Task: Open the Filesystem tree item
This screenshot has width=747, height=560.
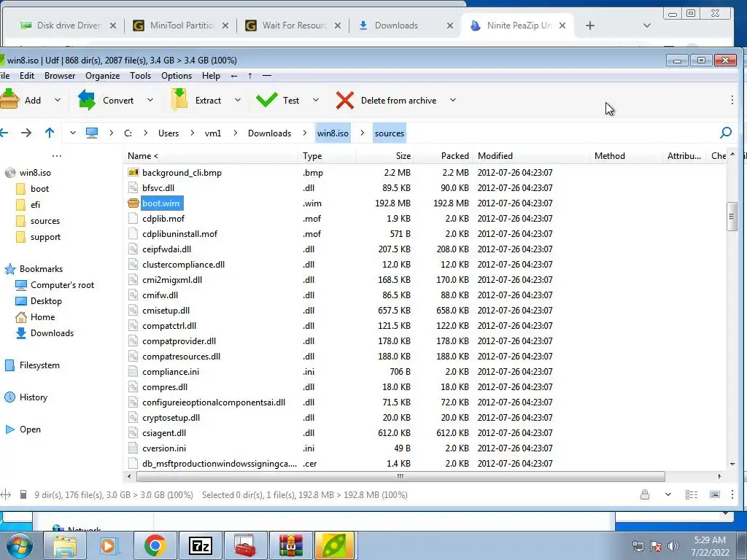Action: click(x=39, y=365)
